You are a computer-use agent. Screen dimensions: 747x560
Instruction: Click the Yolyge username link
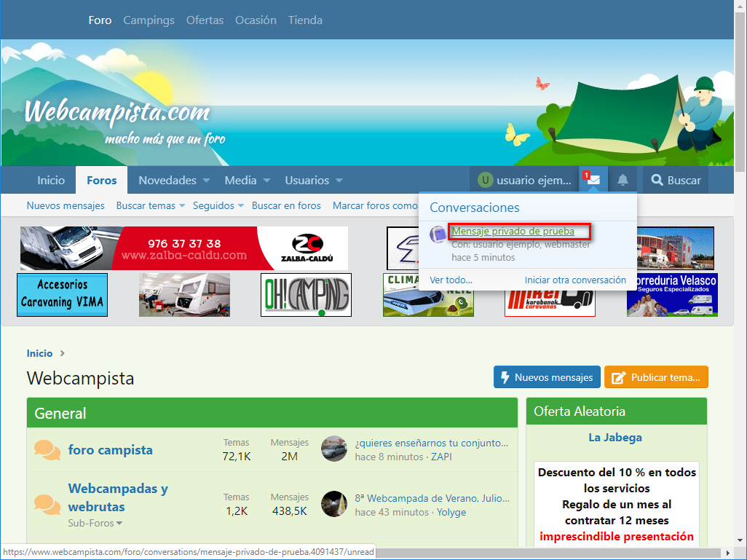[x=451, y=512]
